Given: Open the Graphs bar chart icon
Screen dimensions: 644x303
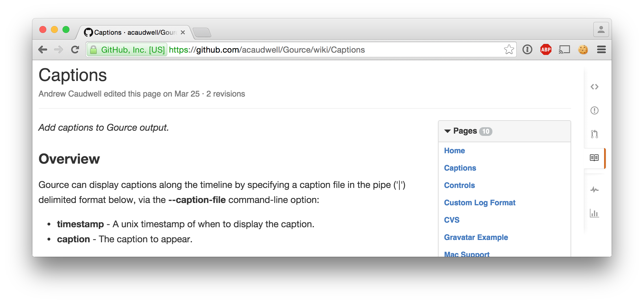Looking at the screenshot, I should pos(594,213).
